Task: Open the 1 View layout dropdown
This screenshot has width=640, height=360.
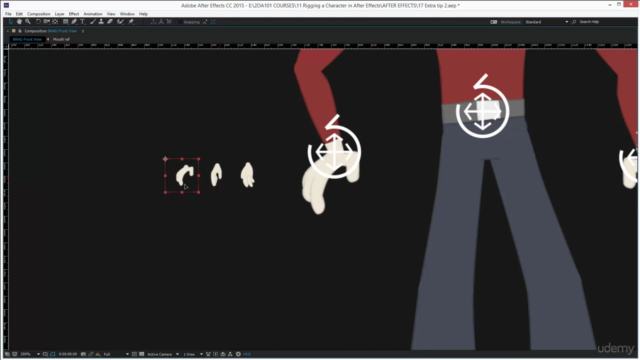Action: [193, 354]
